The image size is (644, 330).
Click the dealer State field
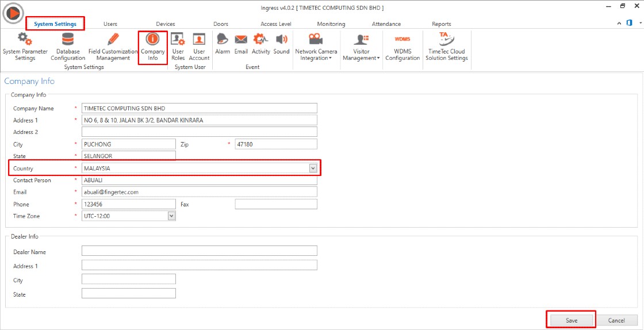coord(129,293)
